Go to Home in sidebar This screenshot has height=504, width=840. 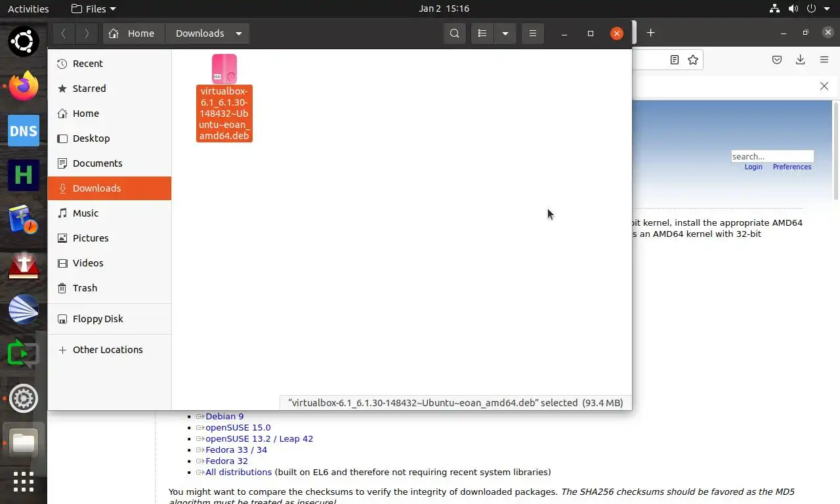point(110,114)
